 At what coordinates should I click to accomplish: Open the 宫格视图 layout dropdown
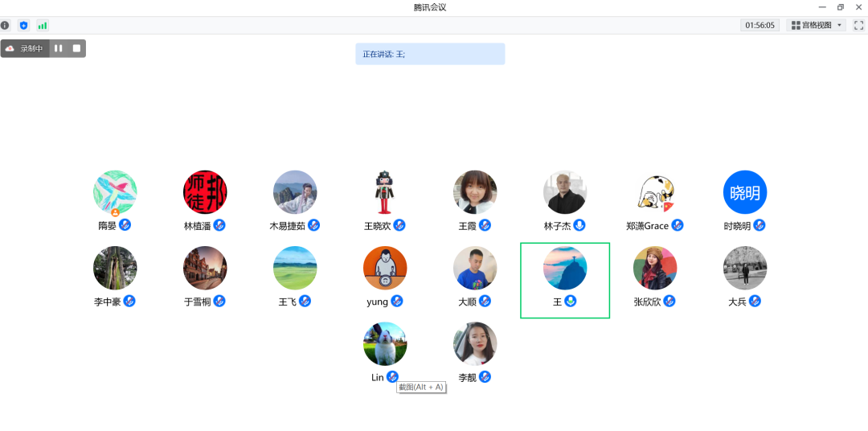point(816,25)
